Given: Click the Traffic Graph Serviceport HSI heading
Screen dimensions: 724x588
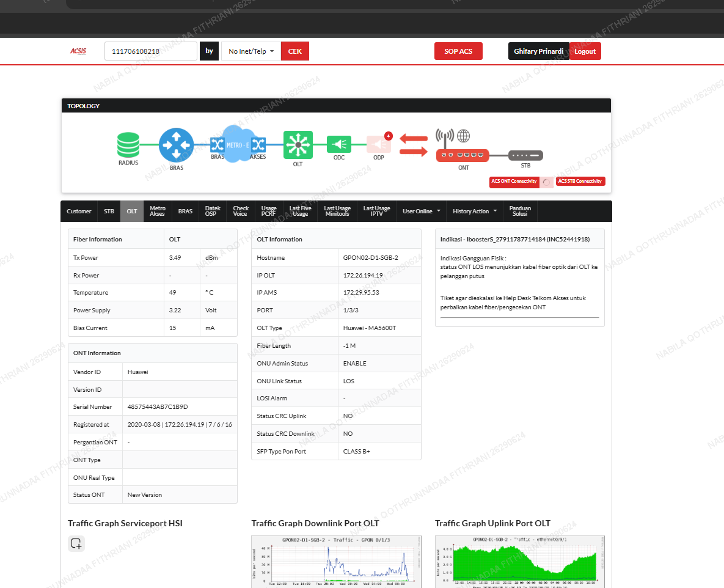Looking at the screenshot, I should pos(125,523).
